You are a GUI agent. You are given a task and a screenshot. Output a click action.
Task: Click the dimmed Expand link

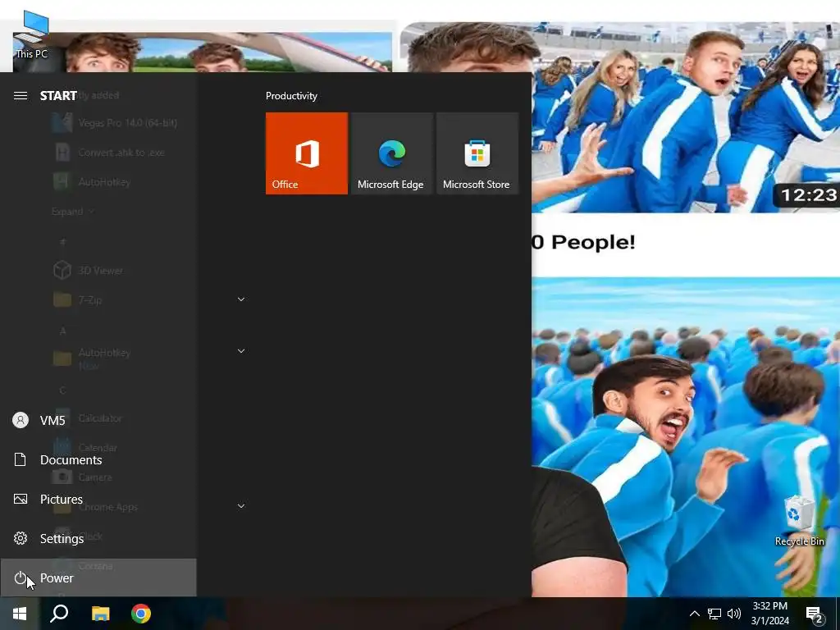[x=73, y=212]
